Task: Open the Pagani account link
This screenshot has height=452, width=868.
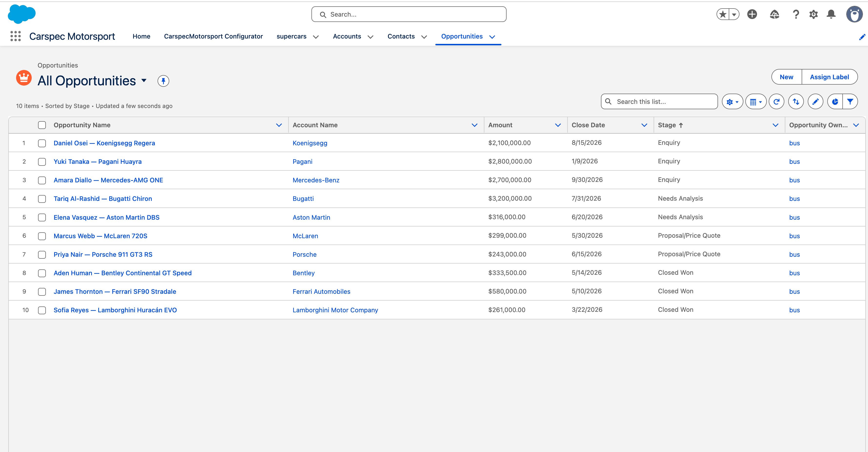Action: 303,161
